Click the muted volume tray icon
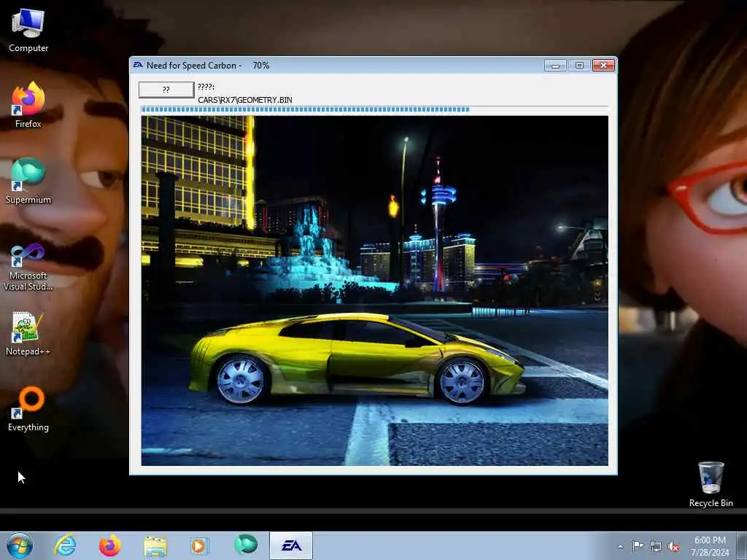747x560 pixels. (673, 547)
